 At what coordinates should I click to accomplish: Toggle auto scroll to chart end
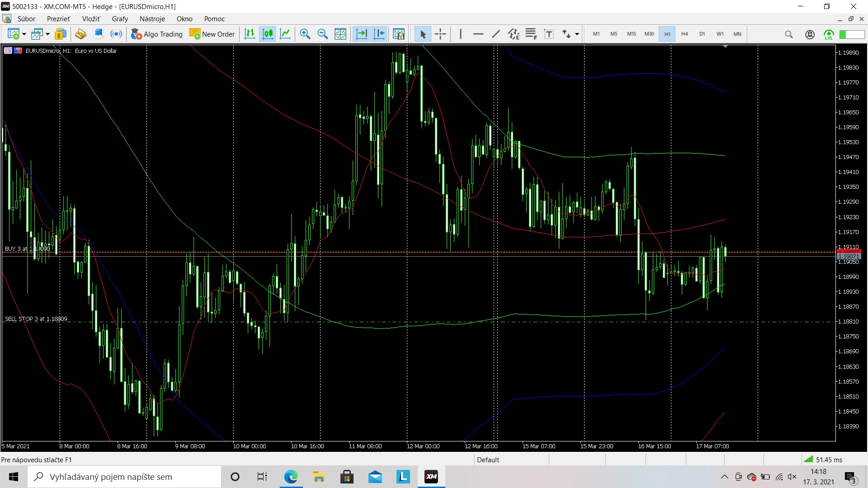click(361, 34)
